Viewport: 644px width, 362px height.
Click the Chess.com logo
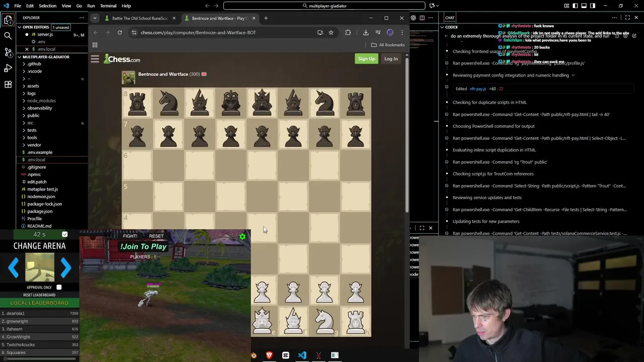point(122,59)
